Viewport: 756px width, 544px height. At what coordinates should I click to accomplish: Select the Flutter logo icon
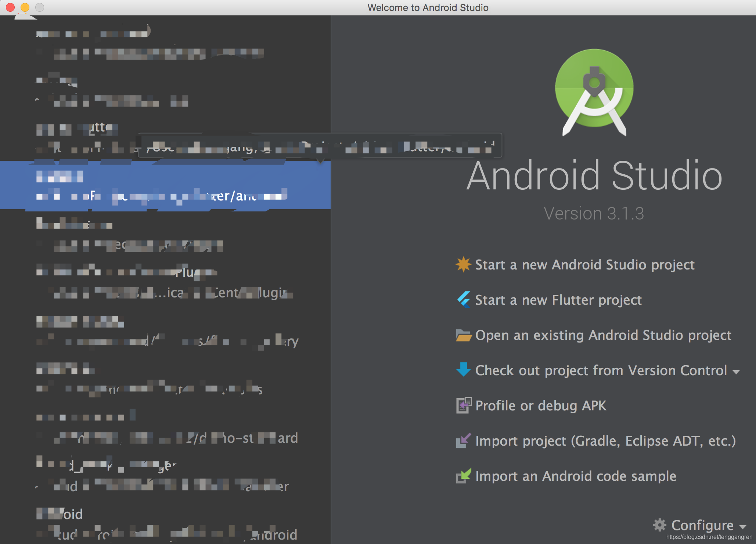[x=463, y=300]
